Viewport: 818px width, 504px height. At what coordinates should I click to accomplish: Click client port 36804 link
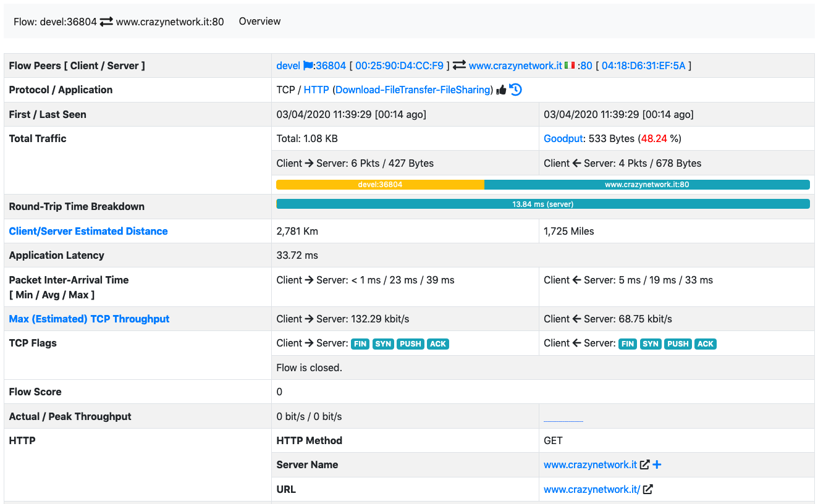[331, 65]
